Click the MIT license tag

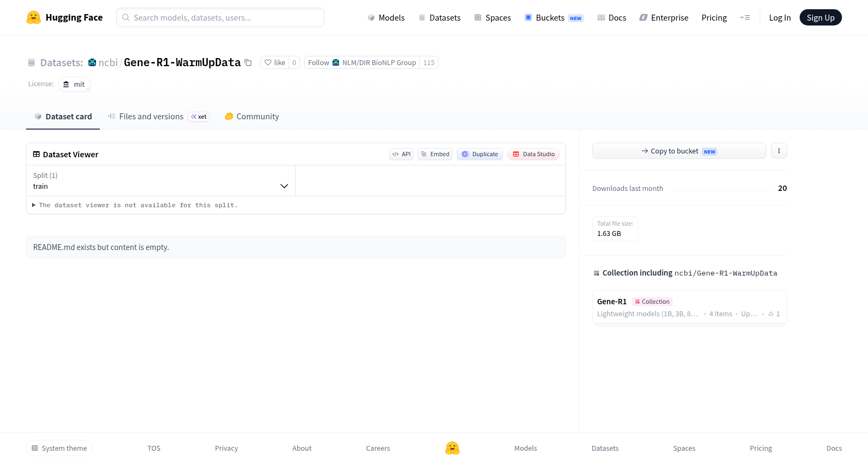pyautogui.click(x=74, y=84)
